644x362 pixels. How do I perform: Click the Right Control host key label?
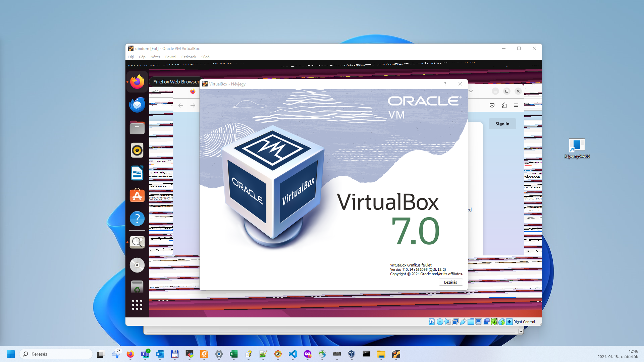coord(524,322)
